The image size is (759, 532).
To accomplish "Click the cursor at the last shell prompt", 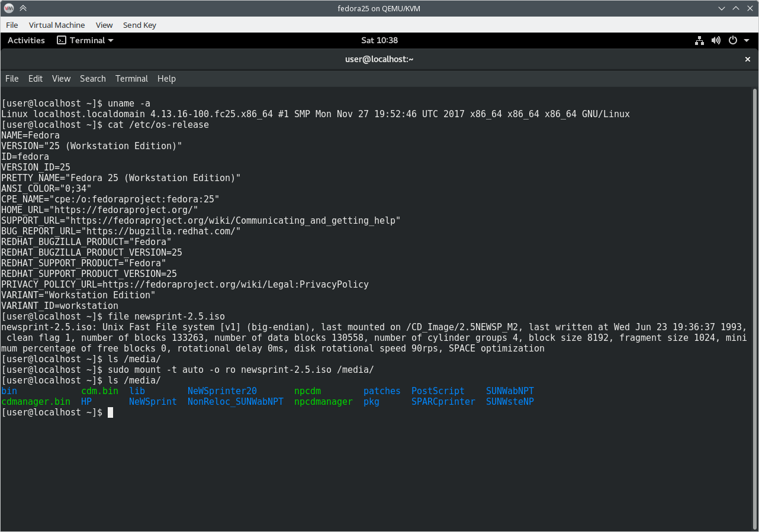I will (110, 412).
